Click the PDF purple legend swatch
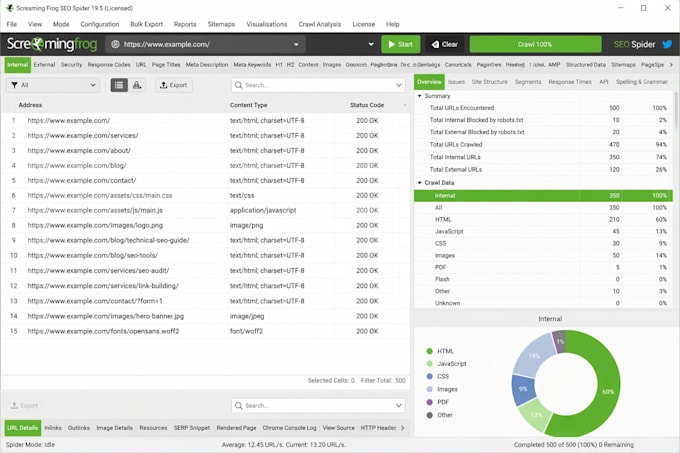 click(429, 402)
